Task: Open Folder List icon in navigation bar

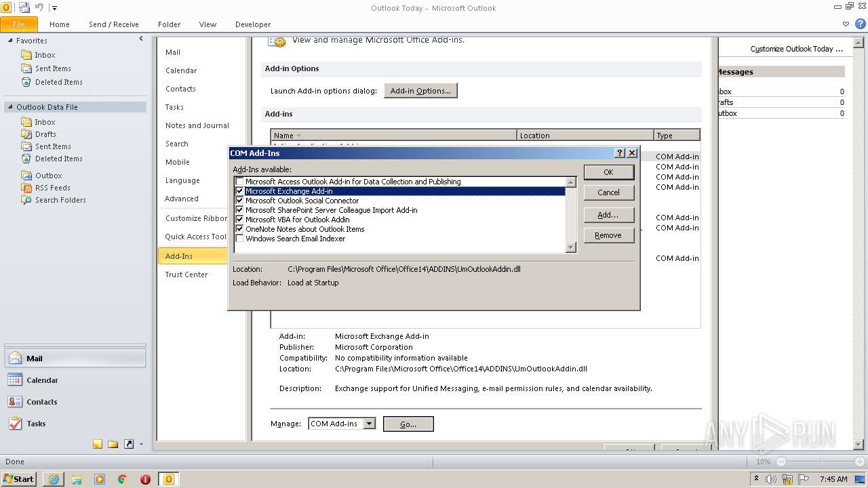Action: pos(113,445)
